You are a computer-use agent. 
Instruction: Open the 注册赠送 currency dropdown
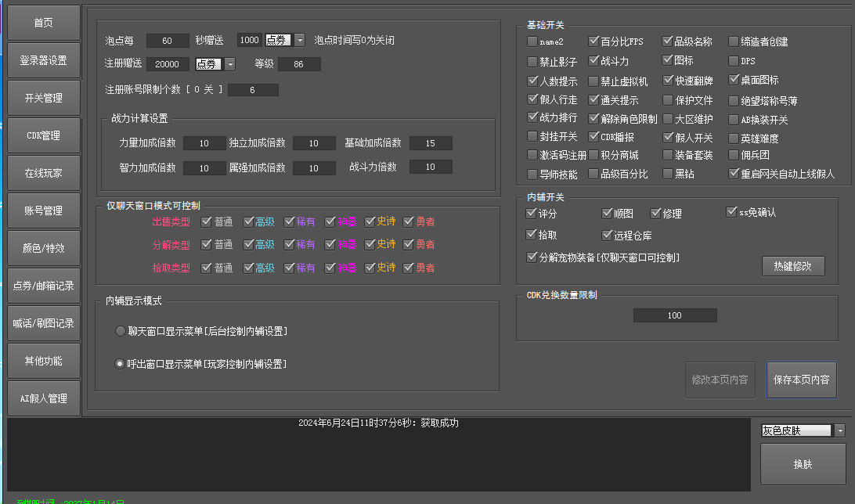click(229, 64)
